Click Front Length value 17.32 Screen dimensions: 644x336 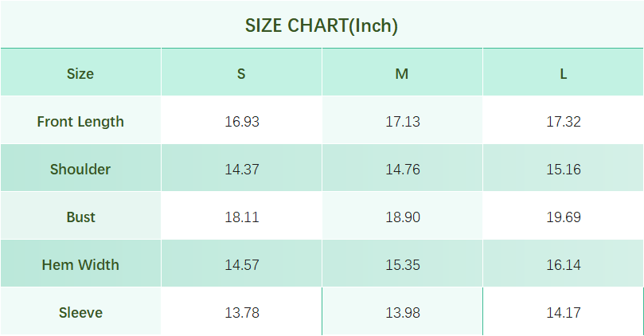pos(564,122)
